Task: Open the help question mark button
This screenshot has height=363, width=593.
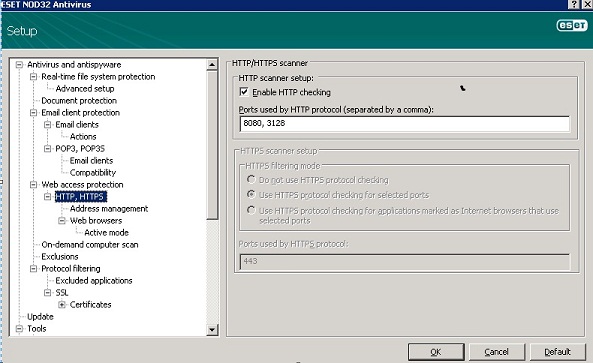Action: (574, 4)
